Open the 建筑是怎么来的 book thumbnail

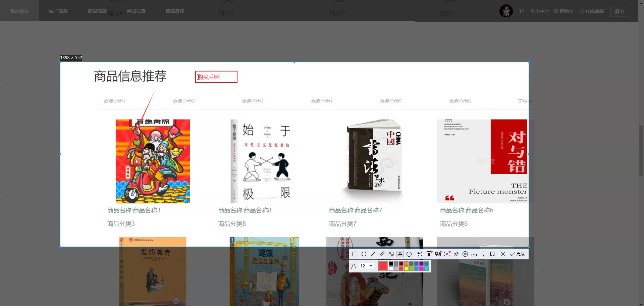264,271
